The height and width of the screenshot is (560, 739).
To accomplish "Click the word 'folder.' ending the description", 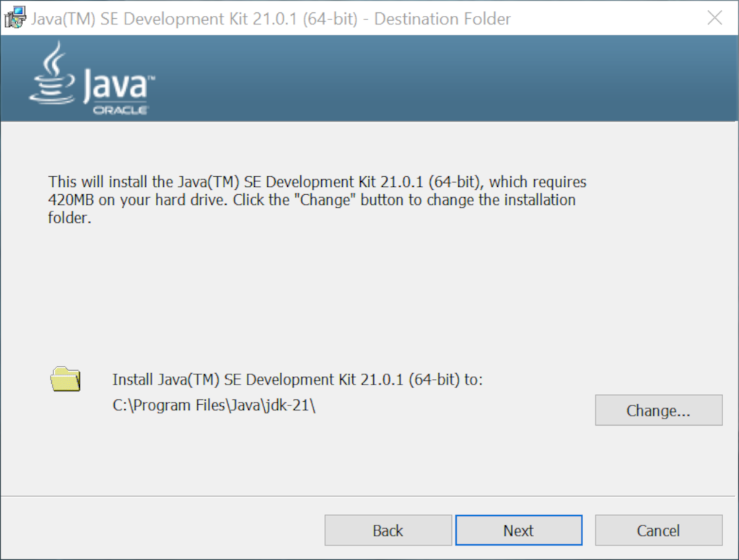I will 70,218.
